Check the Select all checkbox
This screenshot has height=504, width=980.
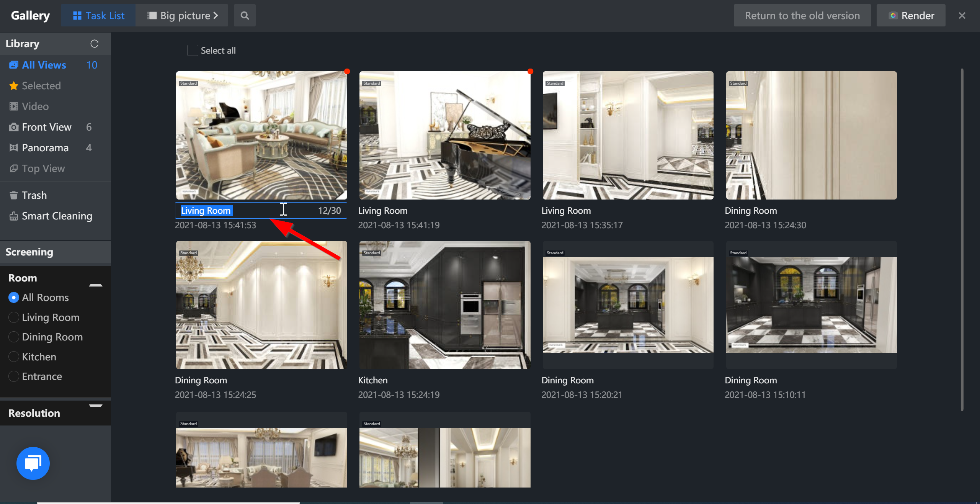[x=193, y=51]
